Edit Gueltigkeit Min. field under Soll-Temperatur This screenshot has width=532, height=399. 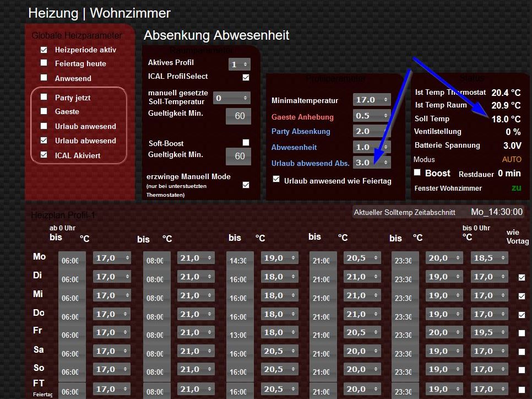click(238, 116)
